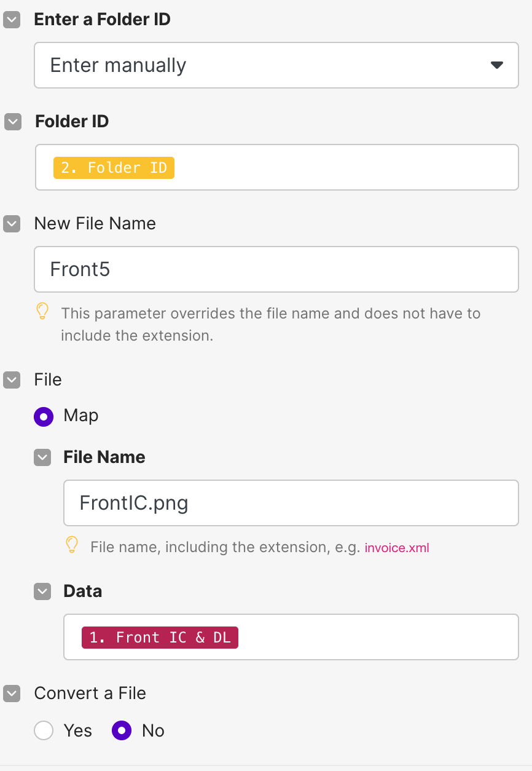This screenshot has height=771, width=532.
Task: Click the "2. Folder ID" mapped variable pill
Action: [114, 167]
